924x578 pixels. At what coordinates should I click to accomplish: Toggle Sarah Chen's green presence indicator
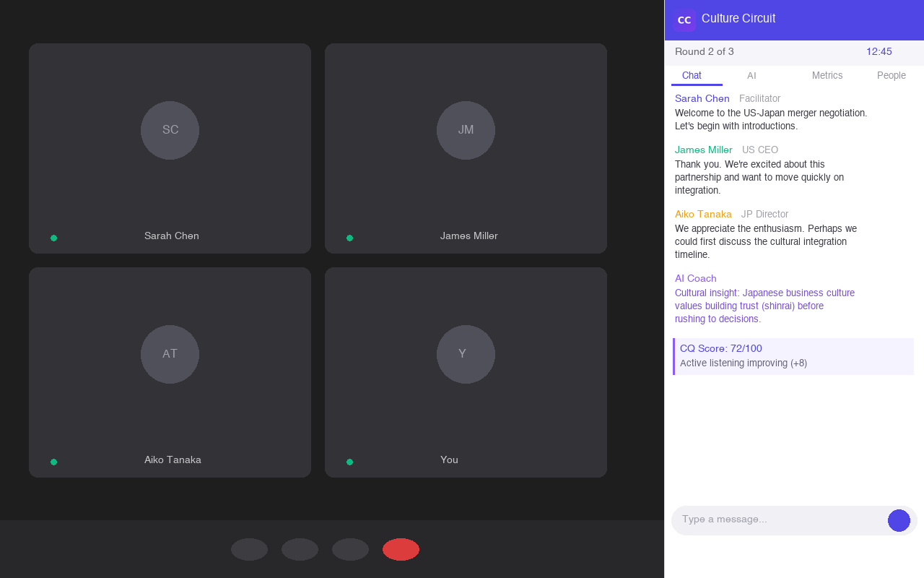[x=53, y=237]
